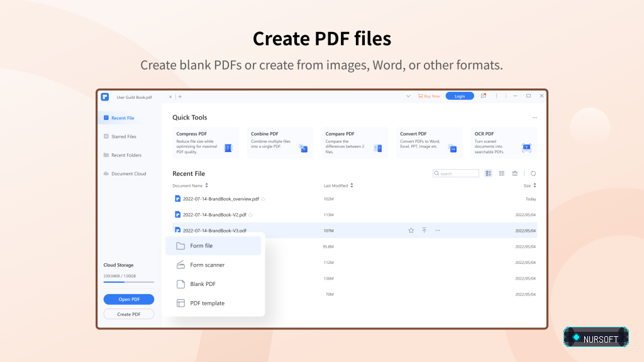
Task: Open Quick Tools more options ellipsis
Action: tap(535, 118)
